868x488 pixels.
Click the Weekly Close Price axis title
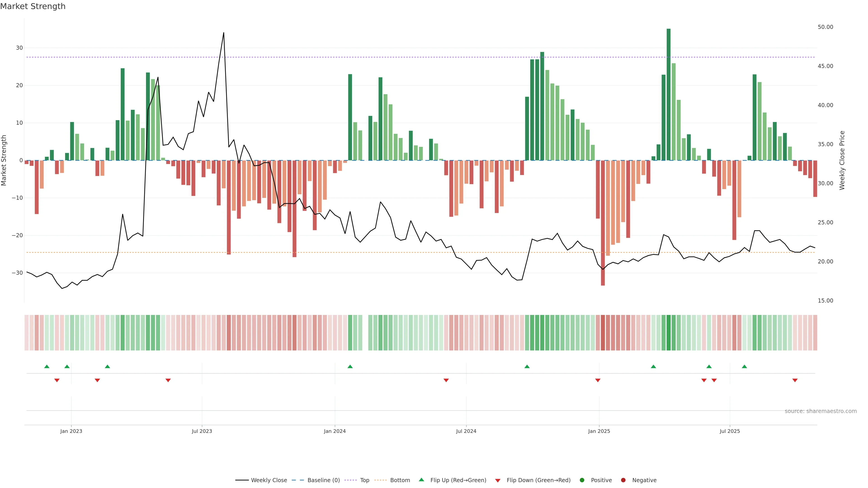842,160
